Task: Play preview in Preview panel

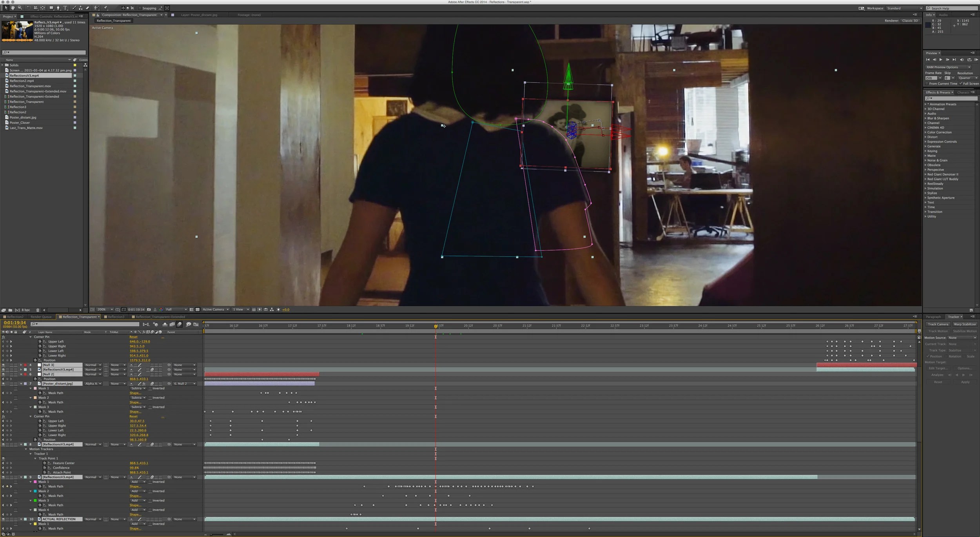Action: 940,60
